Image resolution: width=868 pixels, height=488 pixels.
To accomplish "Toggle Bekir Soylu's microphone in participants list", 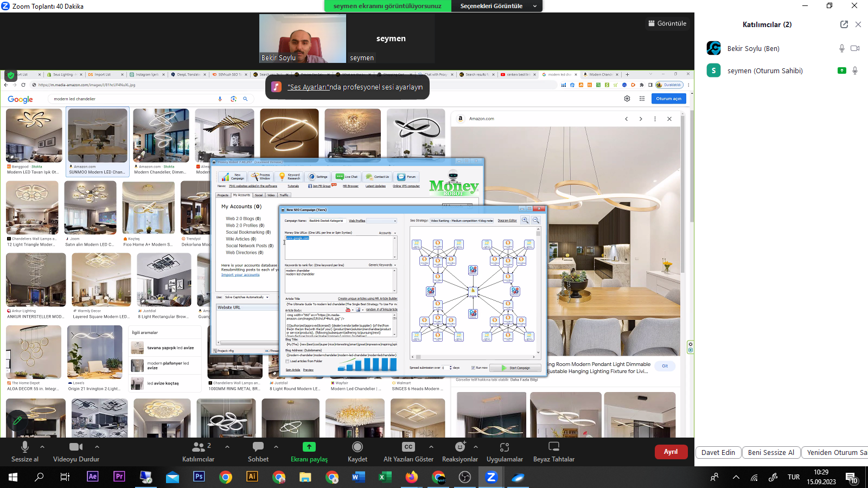I will click(842, 48).
